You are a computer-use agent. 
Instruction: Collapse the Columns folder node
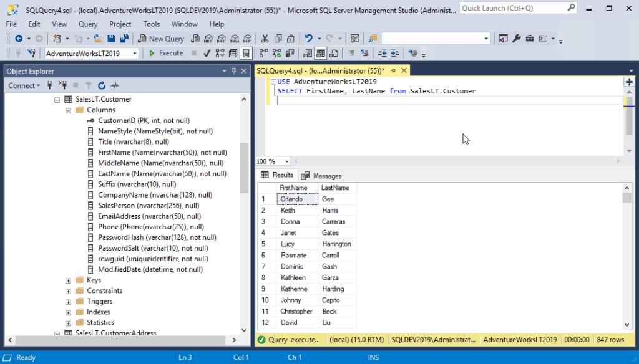68,110
